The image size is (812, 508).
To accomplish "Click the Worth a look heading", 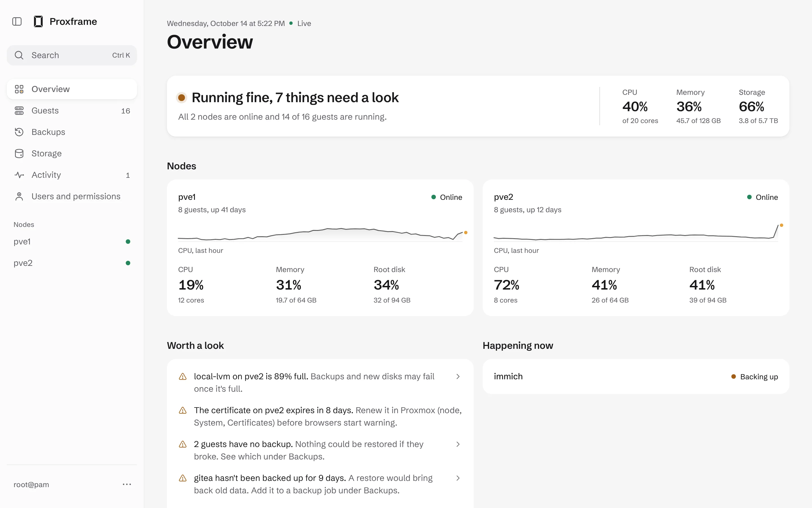I will [x=195, y=345].
